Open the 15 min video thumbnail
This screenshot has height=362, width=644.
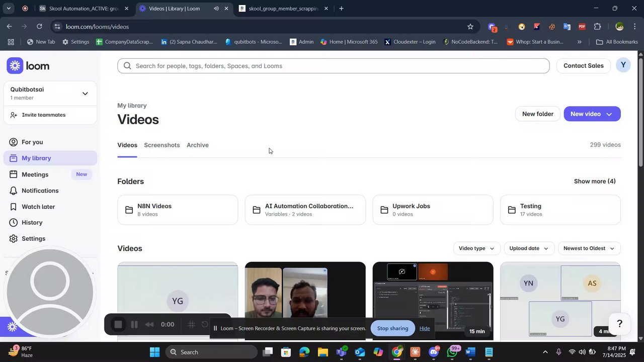point(433,301)
